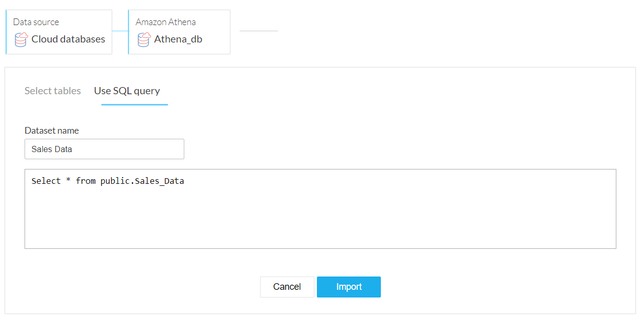Click connector line between the two cards

point(120,31)
